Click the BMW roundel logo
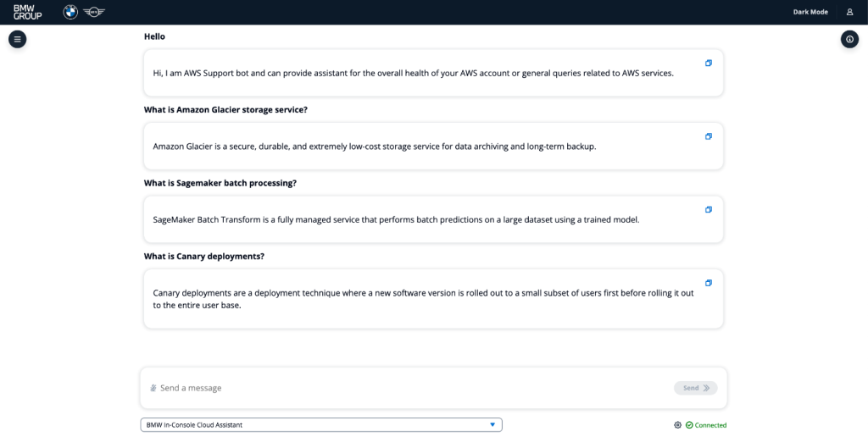The image size is (868, 437). point(70,12)
